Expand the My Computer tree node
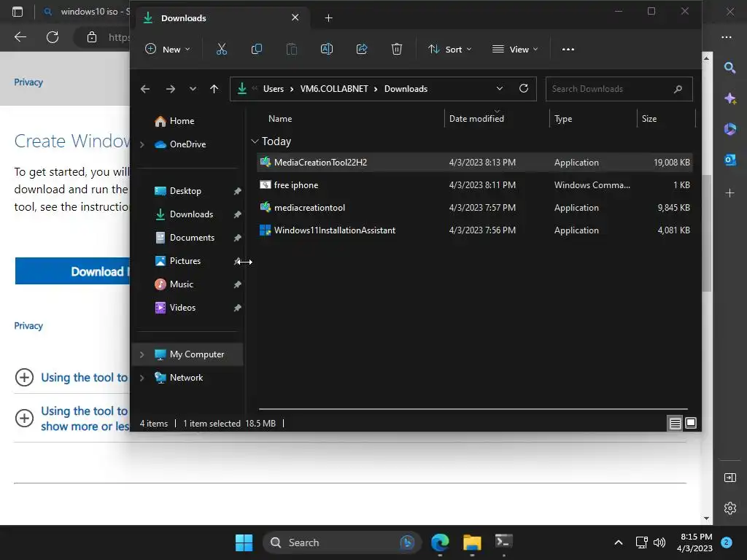This screenshot has height=560, width=747. 142,354
